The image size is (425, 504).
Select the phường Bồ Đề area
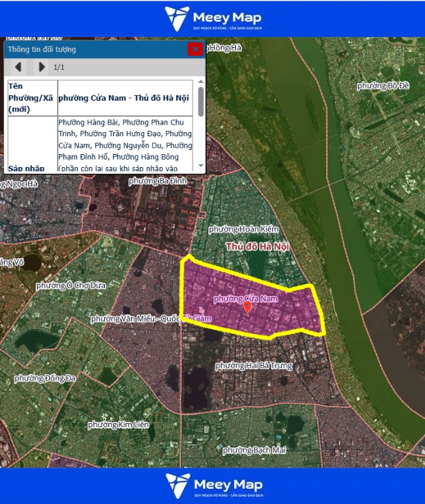pyautogui.click(x=383, y=86)
